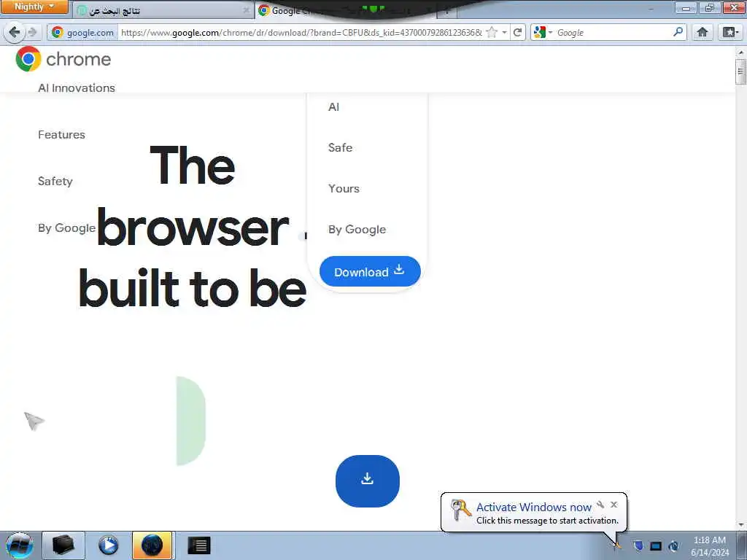Click the Show Desktop strip
Image resolution: width=747 pixels, height=560 pixels.
point(741,545)
